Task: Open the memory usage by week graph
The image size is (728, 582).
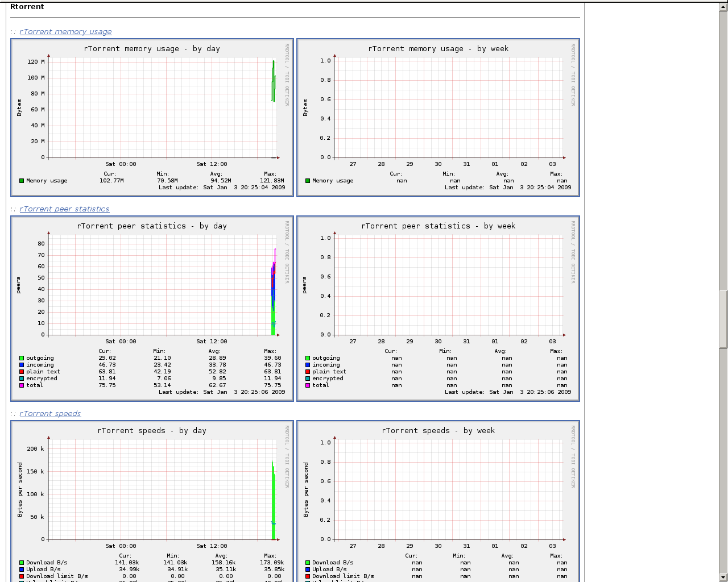Action: click(x=439, y=118)
